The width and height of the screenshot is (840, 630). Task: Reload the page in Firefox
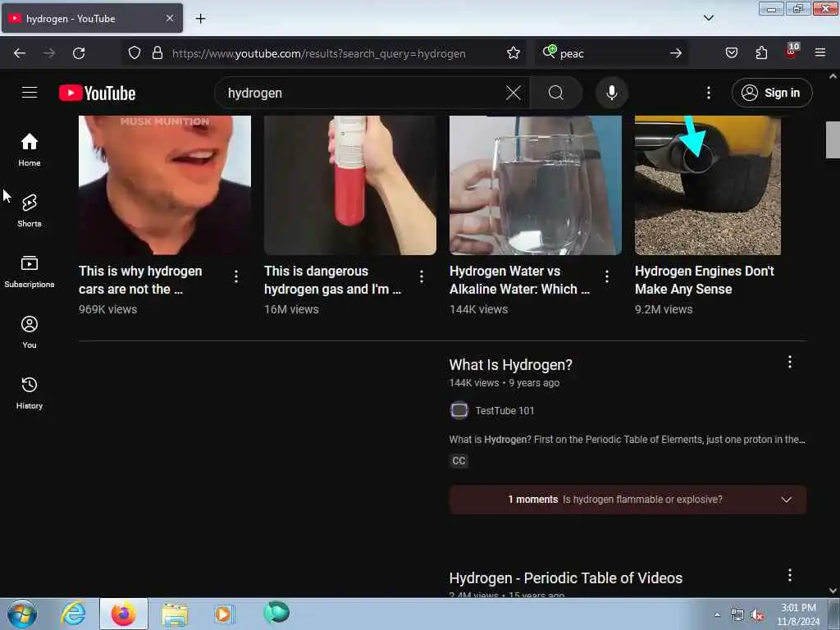tap(79, 53)
